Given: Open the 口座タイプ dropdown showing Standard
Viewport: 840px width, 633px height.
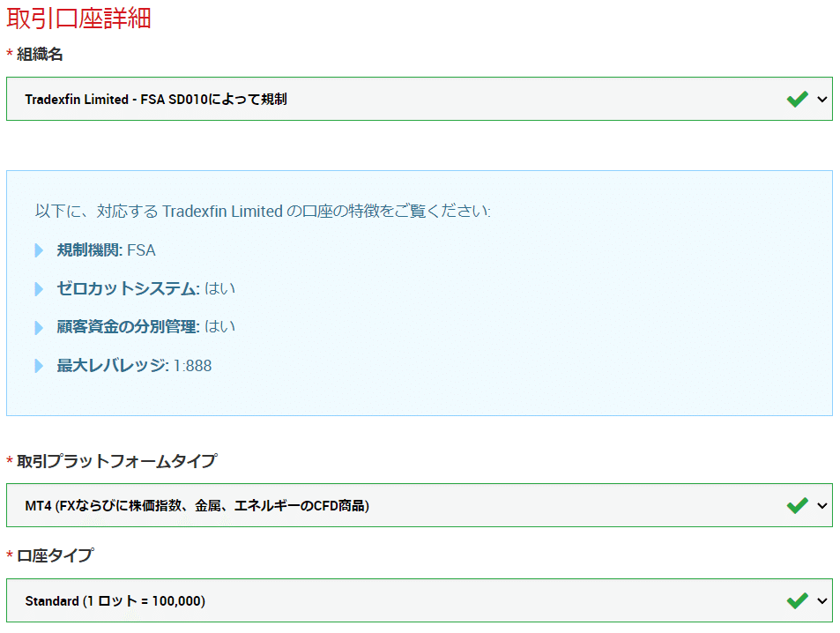Looking at the screenshot, I should pos(420,600).
